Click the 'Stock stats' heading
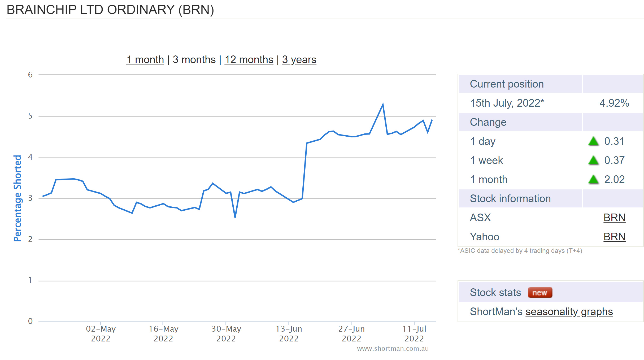The image size is (644, 360). click(x=495, y=293)
